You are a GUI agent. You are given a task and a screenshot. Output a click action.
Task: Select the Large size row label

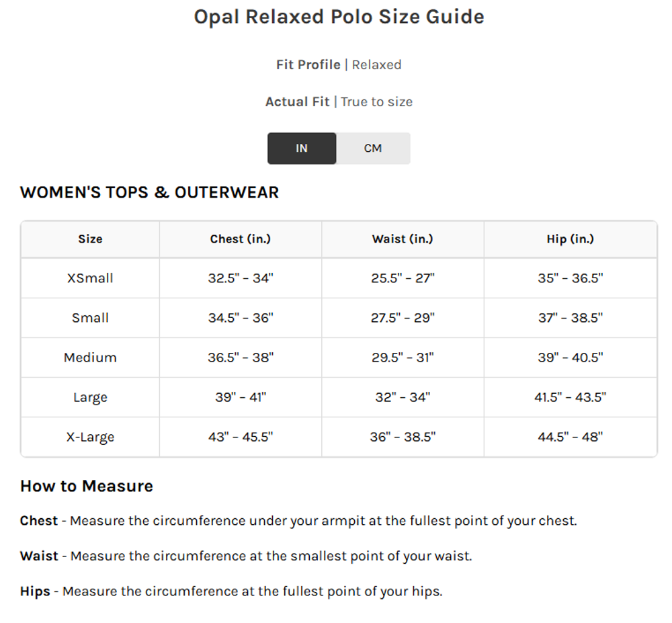(x=90, y=397)
